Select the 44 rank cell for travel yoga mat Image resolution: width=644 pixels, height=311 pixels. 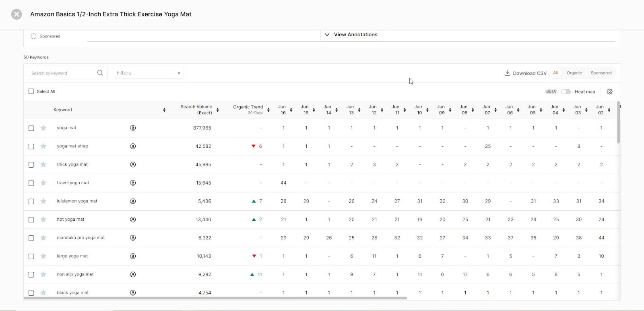[283, 183]
